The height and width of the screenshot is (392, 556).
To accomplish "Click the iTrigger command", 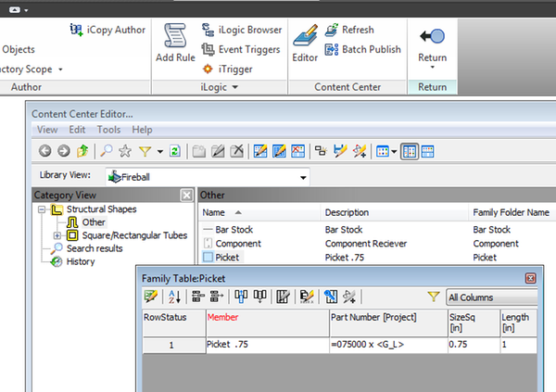I will [227, 69].
